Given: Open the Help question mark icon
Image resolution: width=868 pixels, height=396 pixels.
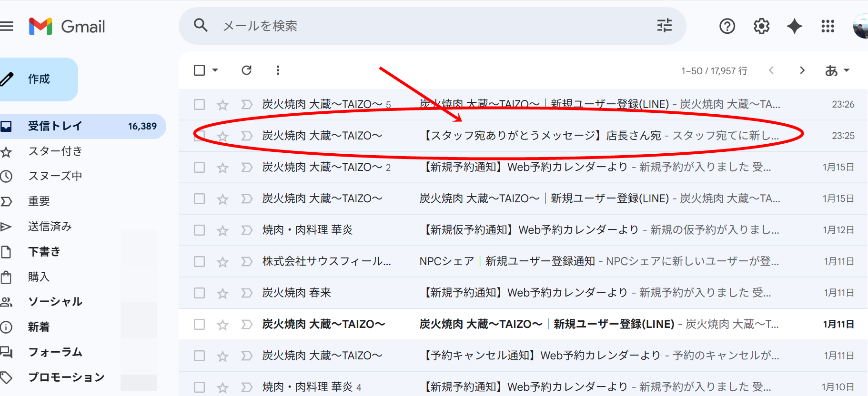Looking at the screenshot, I should [x=727, y=26].
